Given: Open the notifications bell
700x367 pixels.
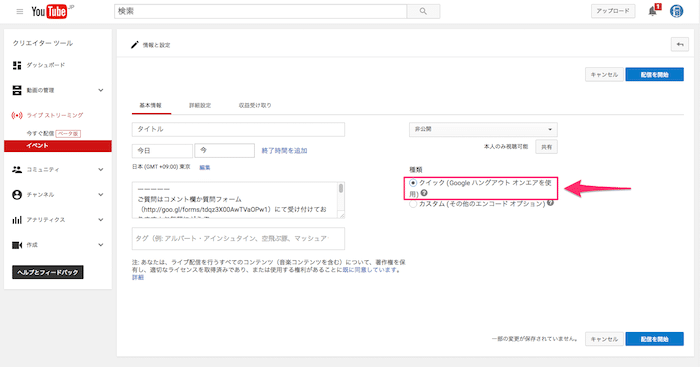Looking at the screenshot, I should [x=652, y=11].
